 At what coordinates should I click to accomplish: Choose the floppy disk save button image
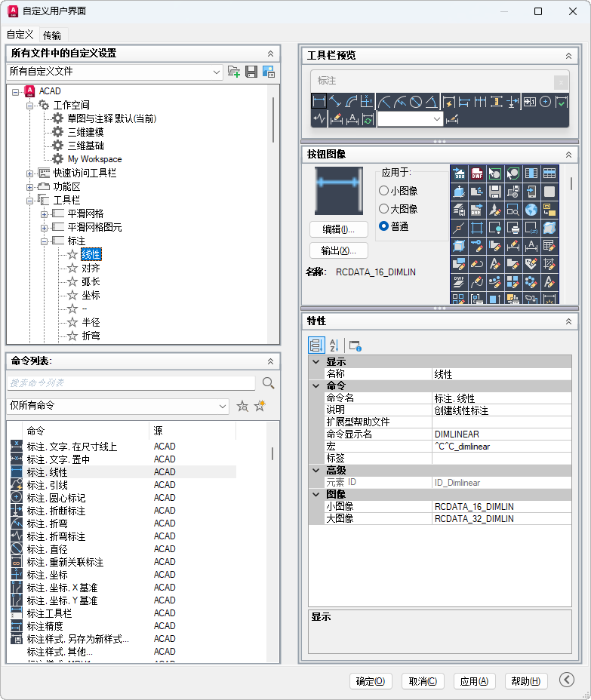(x=495, y=192)
